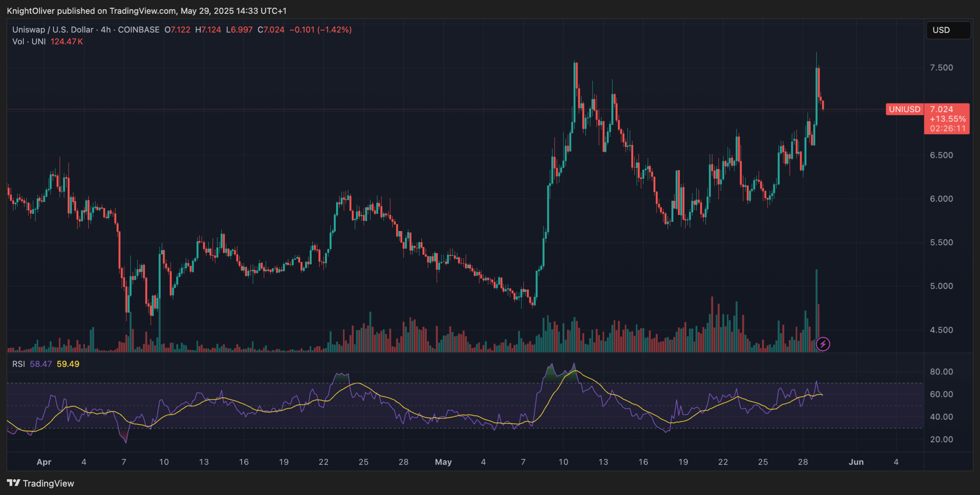Viewport: 980px width, 495px height.
Task: Click the close price value C7.024
Action: [271, 30]
